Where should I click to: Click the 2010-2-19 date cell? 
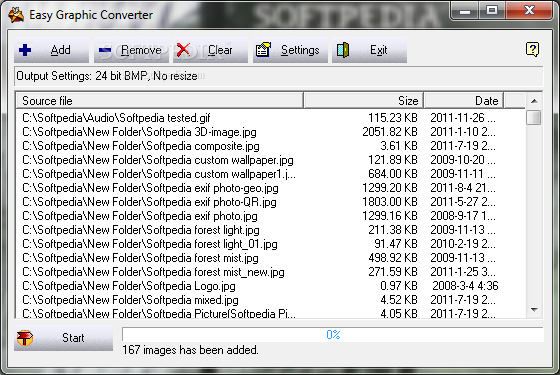click(x=463, y=244)
